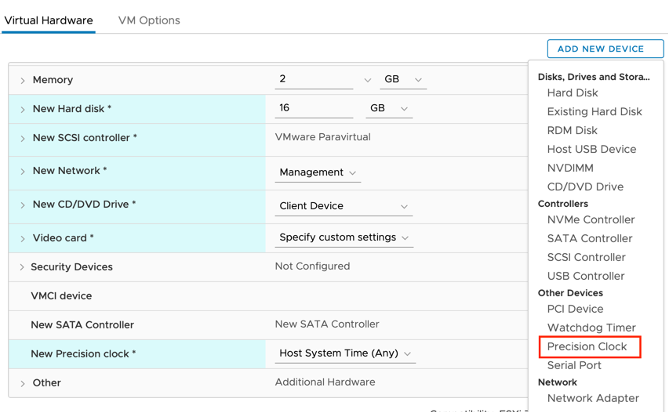Expand the Video card settings
668x412 pixels.
click(23, 239)
